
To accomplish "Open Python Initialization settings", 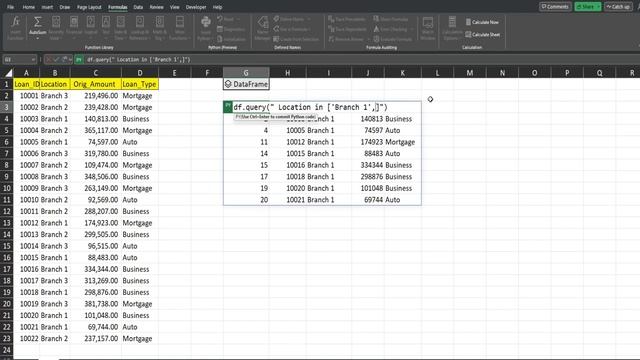I will (231, 39).
